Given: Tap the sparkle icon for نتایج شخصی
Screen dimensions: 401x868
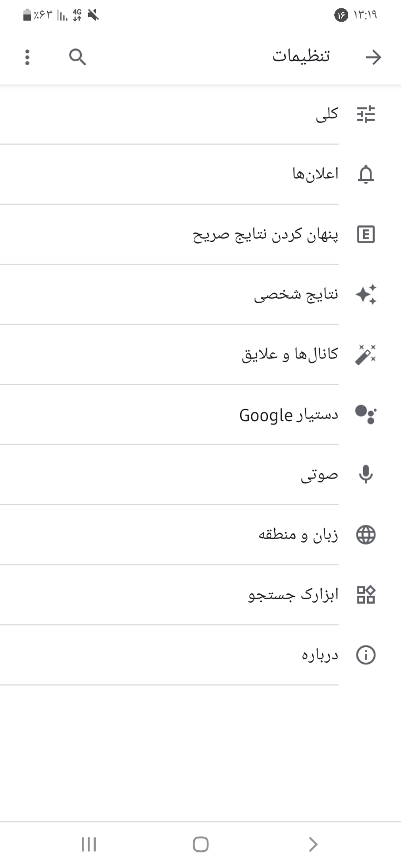Looking at the screenshot, I should click(x=366, y=294).
